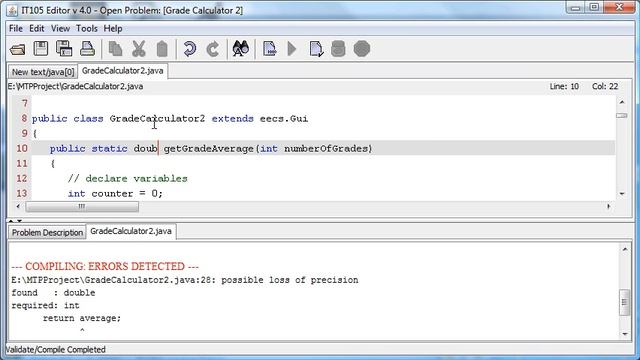
Task: Open the Edit menu
Action: 36,29
